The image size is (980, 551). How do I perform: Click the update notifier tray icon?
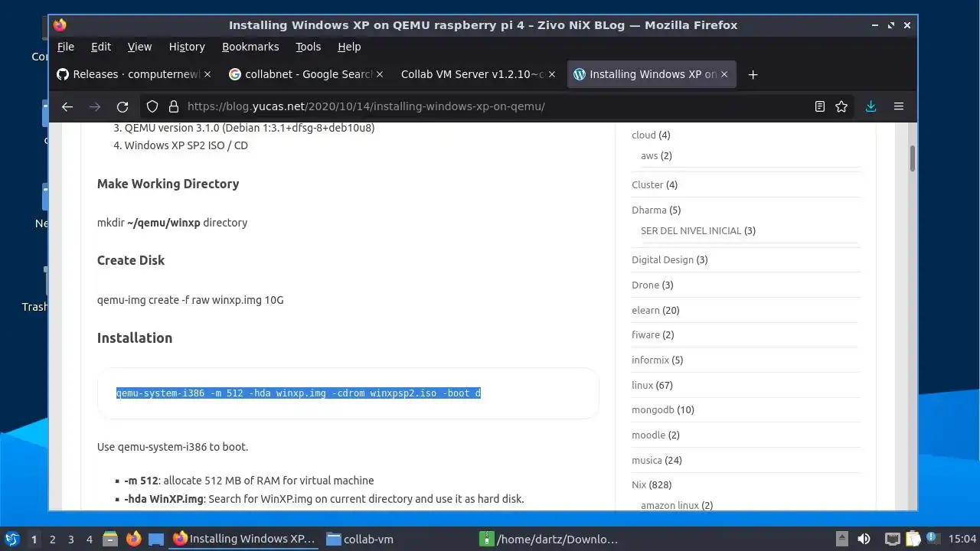(934, 539)
